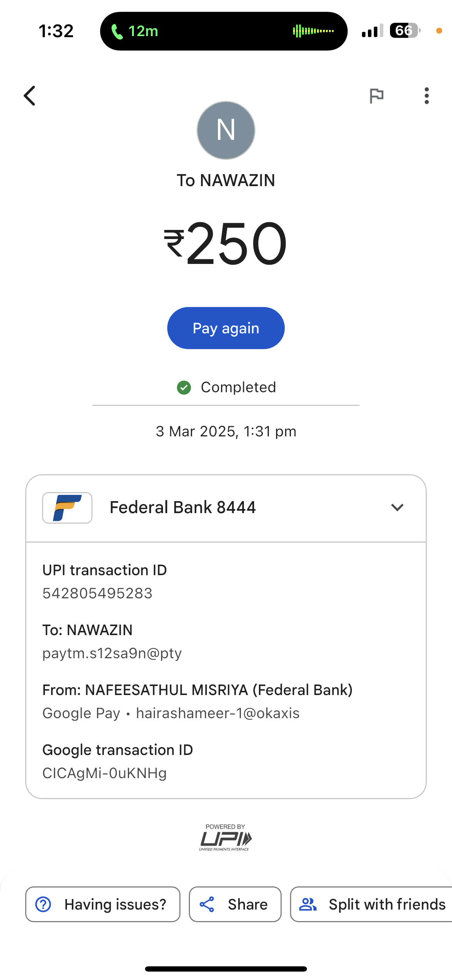The height and width of the screenshot is (980, 452).
Task: Tap the Federal Bank 8444 account row
Action: coord(183,508)
